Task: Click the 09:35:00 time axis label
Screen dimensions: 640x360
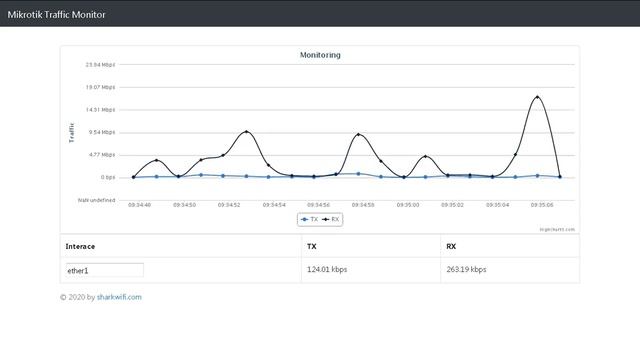Action: point(408,205)
